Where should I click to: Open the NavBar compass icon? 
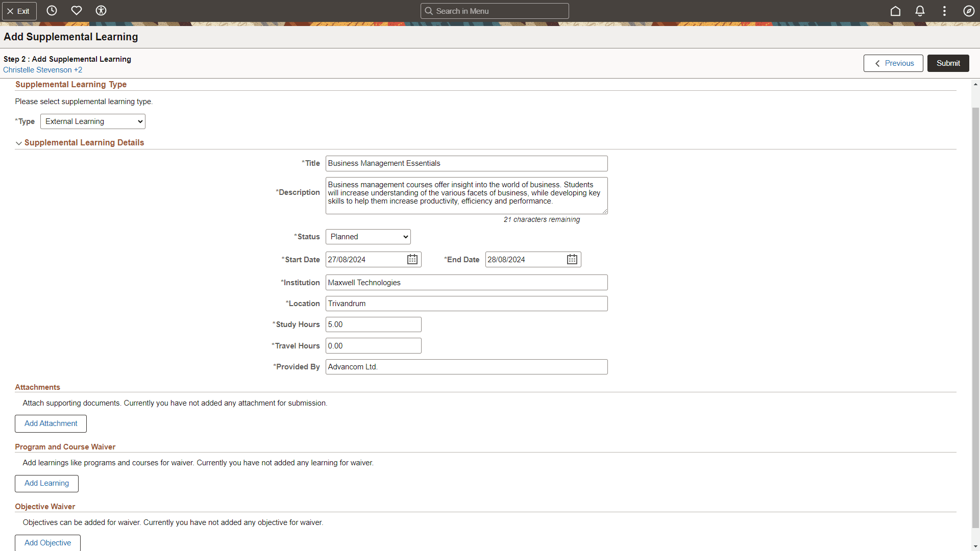coord(968,10)
